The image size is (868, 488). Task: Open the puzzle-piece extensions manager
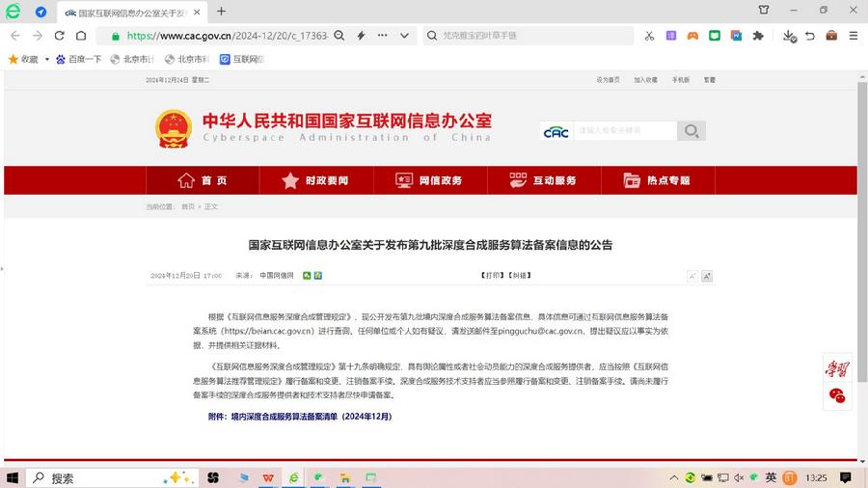coord(758,36)
